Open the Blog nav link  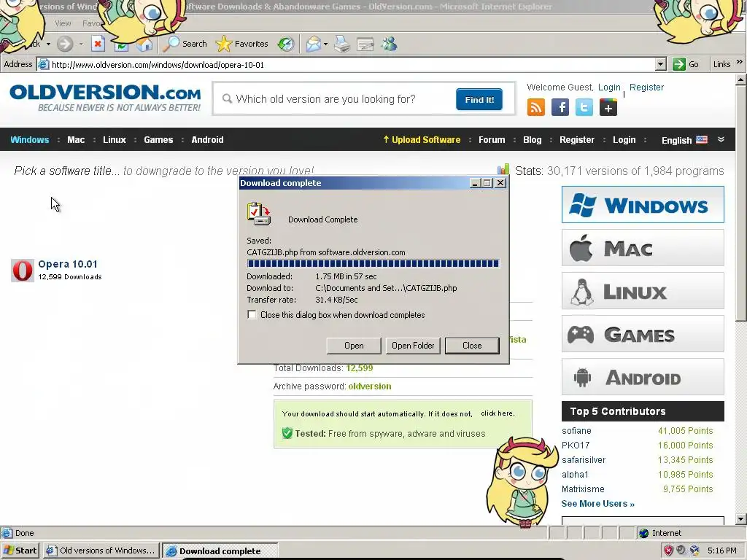click(532, 139)
